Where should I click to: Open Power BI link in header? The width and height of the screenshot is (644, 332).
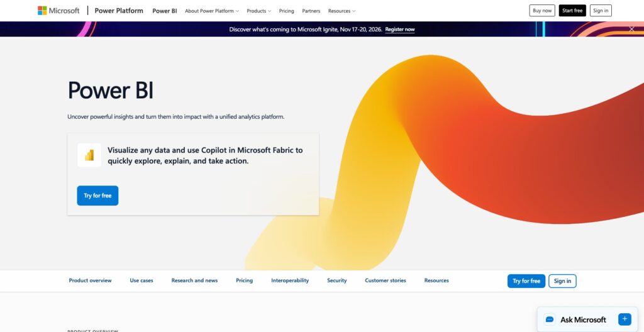tap(165, 11)
